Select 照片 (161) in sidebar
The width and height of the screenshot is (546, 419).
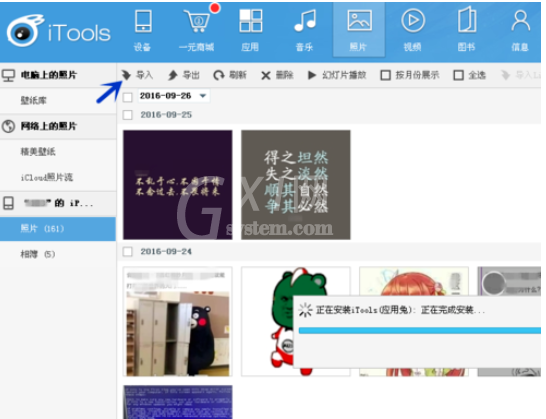(x=58, y=228)
